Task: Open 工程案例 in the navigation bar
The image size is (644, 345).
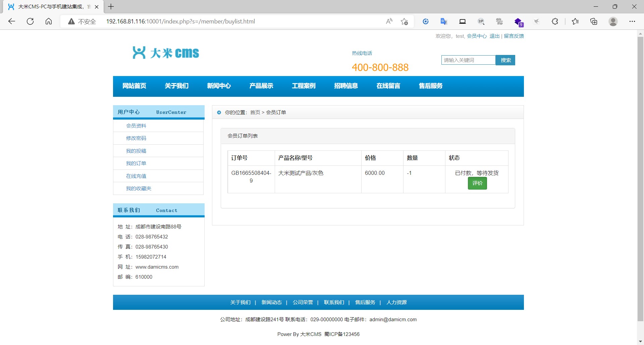Action: click(x=304, y=86)
